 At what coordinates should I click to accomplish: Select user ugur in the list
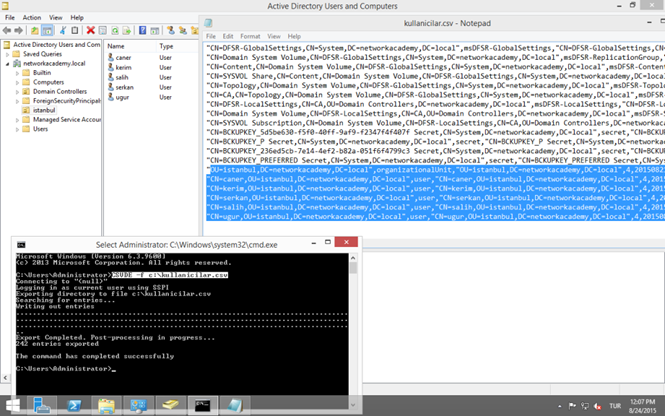pyautogui.click(x=122, y=97)
